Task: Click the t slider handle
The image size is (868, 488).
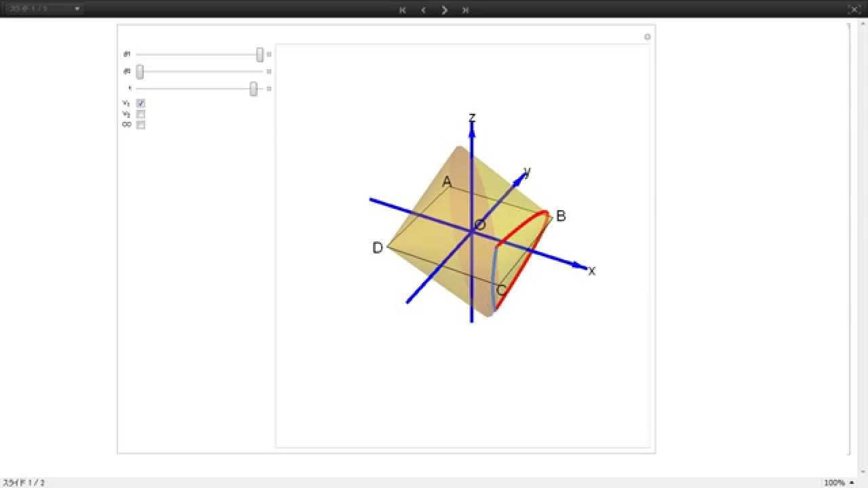Action: pos(254,89)
